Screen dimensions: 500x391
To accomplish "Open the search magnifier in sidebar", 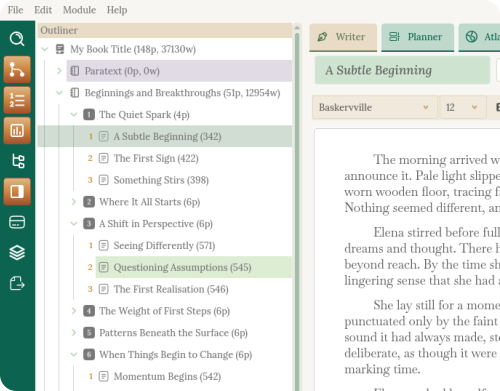I will (x=17, y=39).
